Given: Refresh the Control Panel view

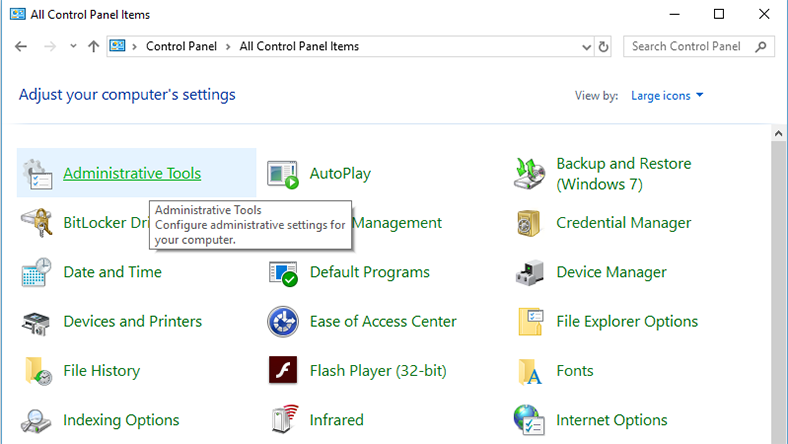Looking at the screenshot, I should coord(603,47).
